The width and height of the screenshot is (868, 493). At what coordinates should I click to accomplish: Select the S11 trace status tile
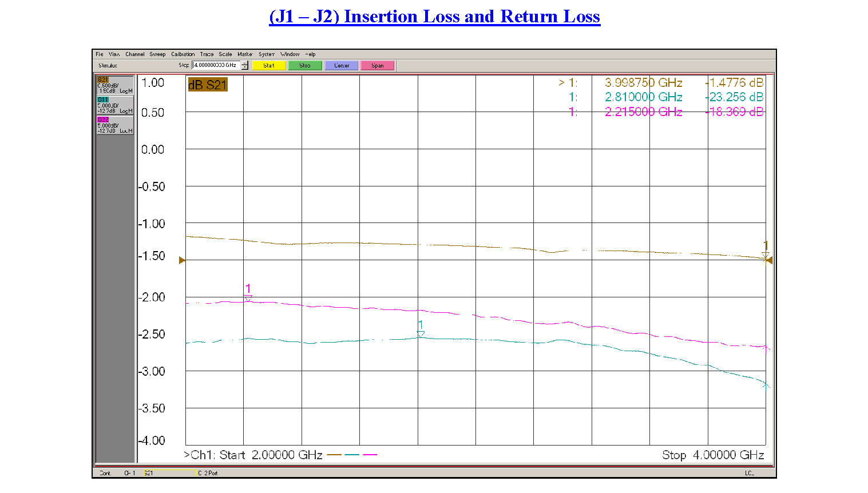pyautogui.click(x=114, y=105)
